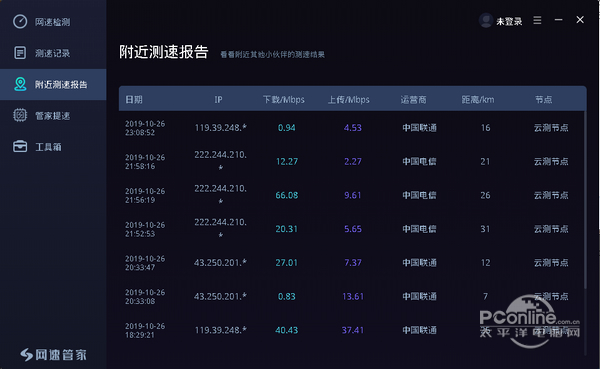Image resolution: width=600 pixels, height=369 pixels.
Task: Click the location pin icon for 附近测速报告
Action: click(x=20, y=84)
